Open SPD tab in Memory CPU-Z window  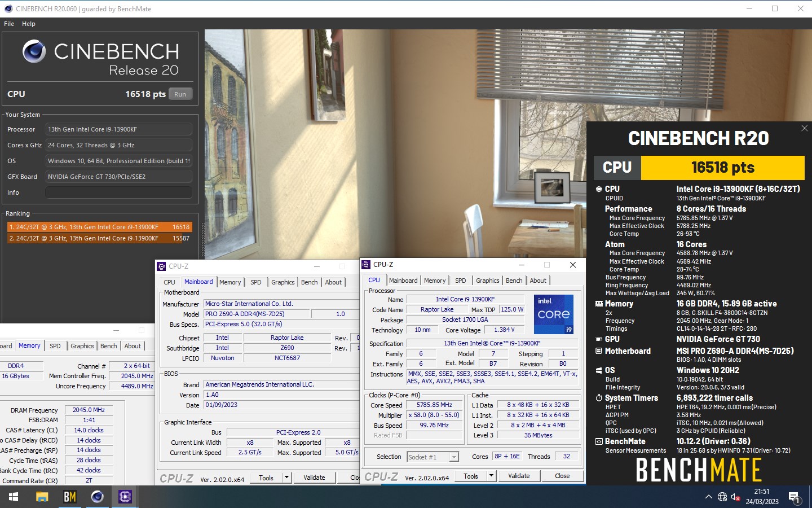55,346
